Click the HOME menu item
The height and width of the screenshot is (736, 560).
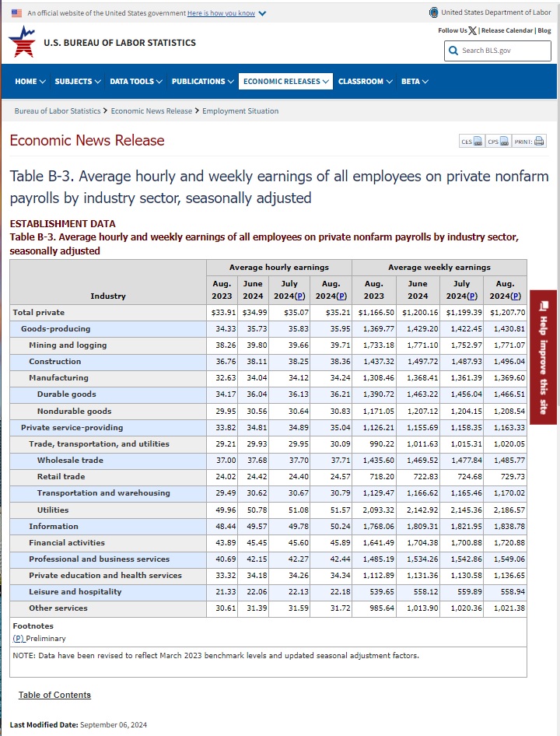coord(30,82)
